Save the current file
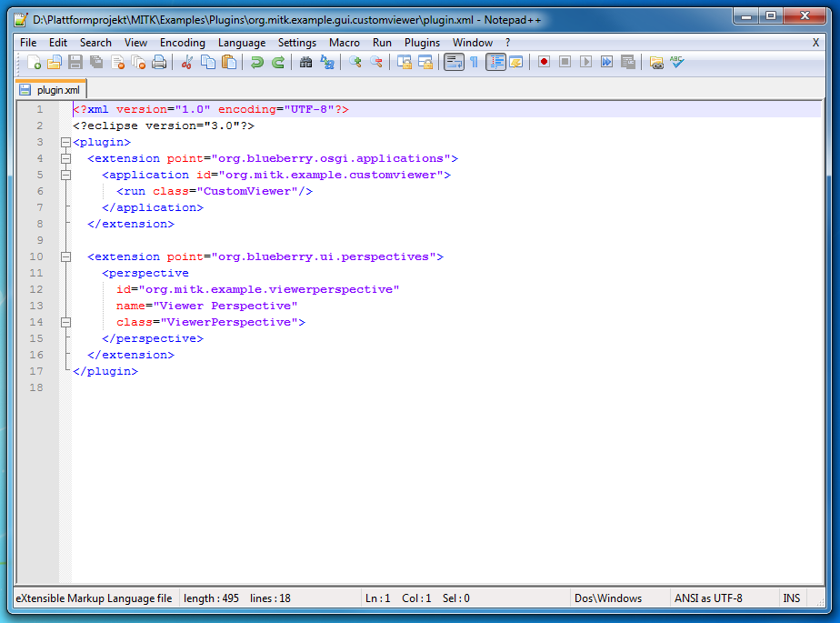840x623 pixels. 75,62
